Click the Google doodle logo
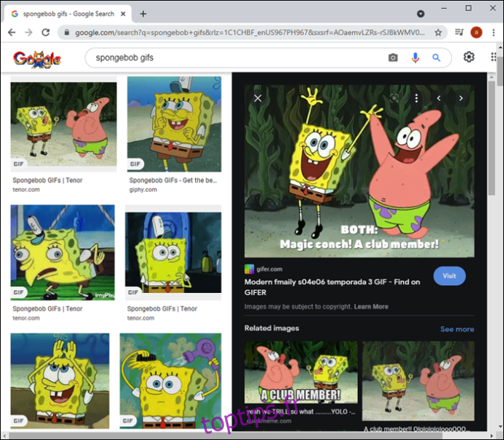 [37, 59]
